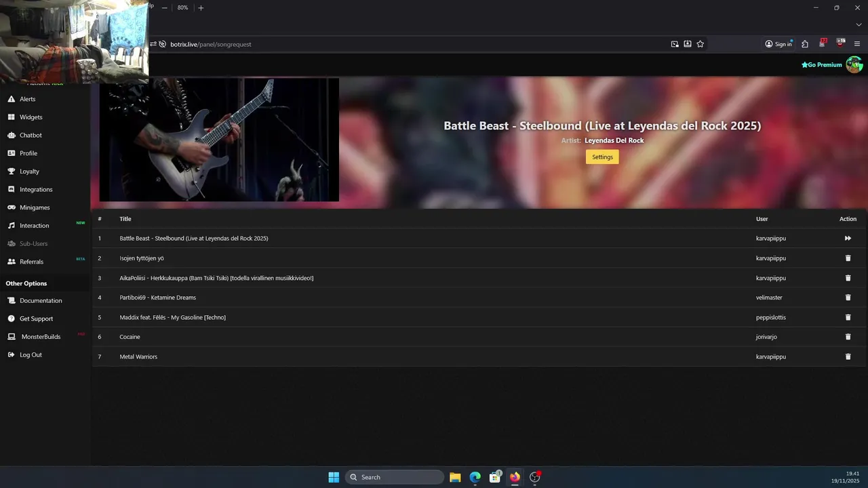Go to Alerts in sidebar
Viewport: 868px width, 488px height.
click(28, 99)
